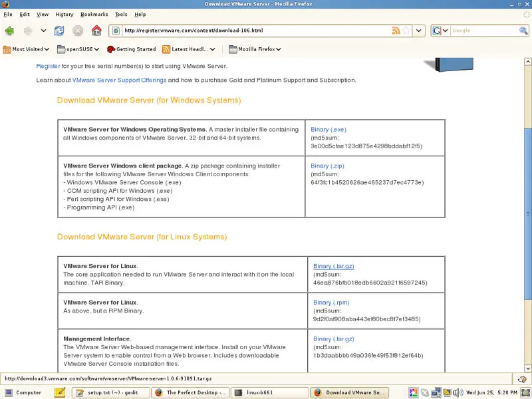532x399 pixels.
Task: Click the md5sum 46ea876bfb018edb6602a921f6597245 text
Action: (x=370, y=283)
